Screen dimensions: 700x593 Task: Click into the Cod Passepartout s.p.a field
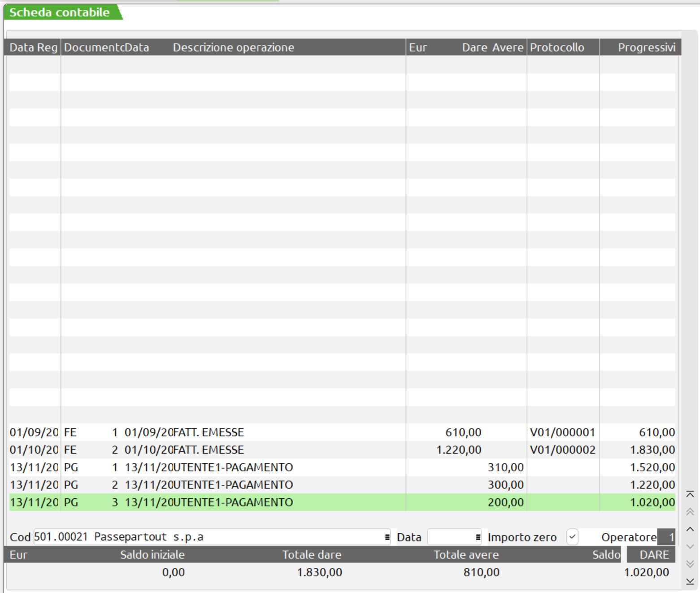[206, 537]
